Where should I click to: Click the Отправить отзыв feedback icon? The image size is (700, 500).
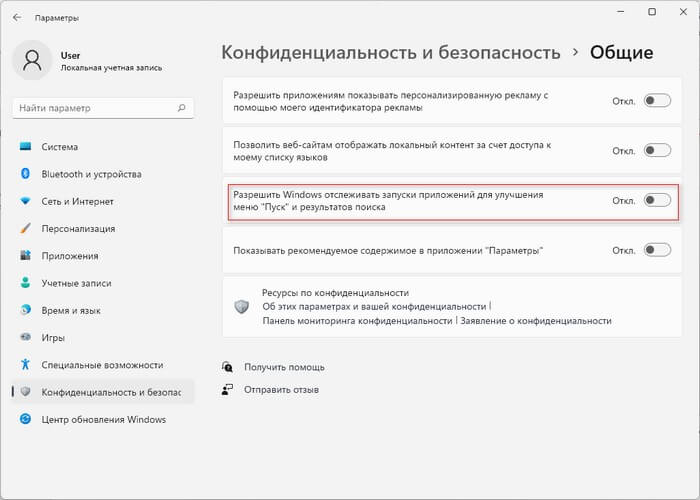click(x=227, y=390)
